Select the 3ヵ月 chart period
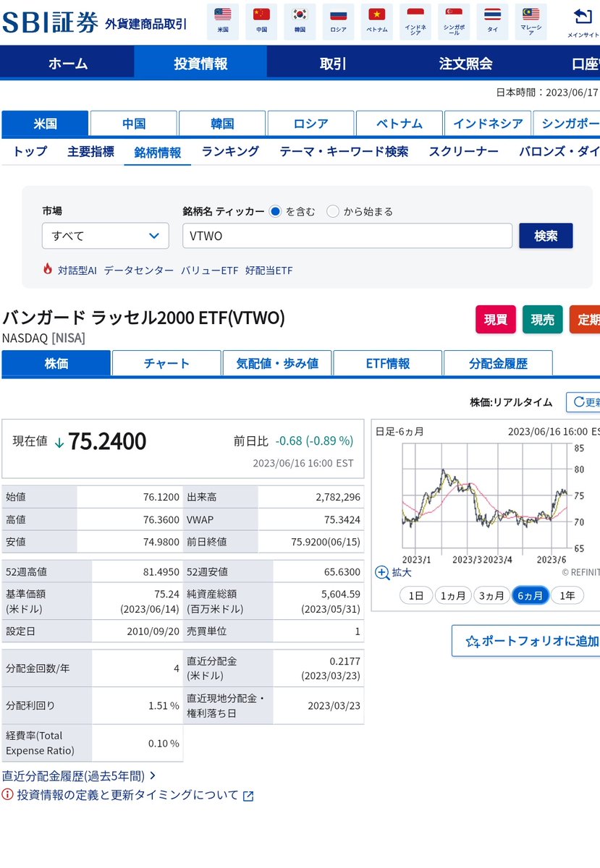This screenshot has height=868, width=600. pyautogui.click(x=491, y=596)
